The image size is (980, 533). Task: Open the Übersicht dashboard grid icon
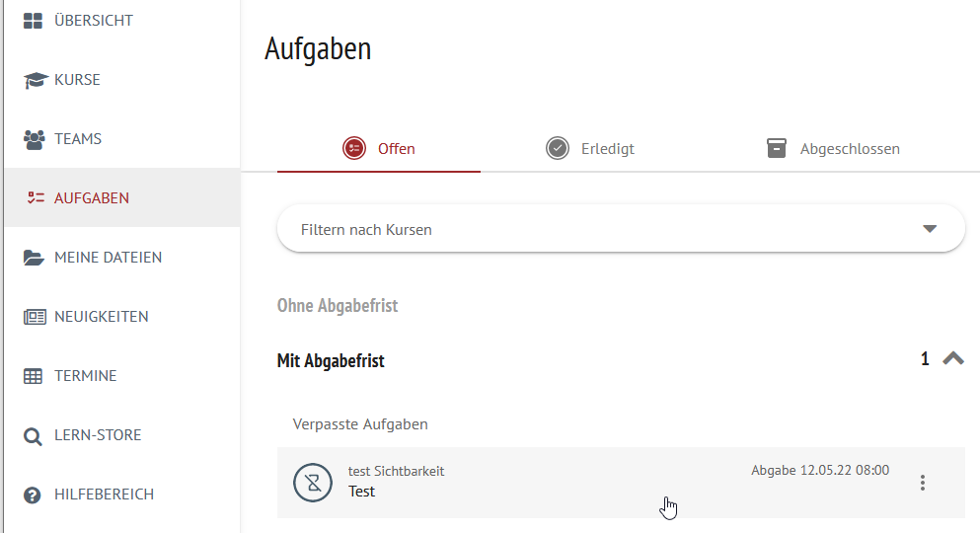click(34, 21)
